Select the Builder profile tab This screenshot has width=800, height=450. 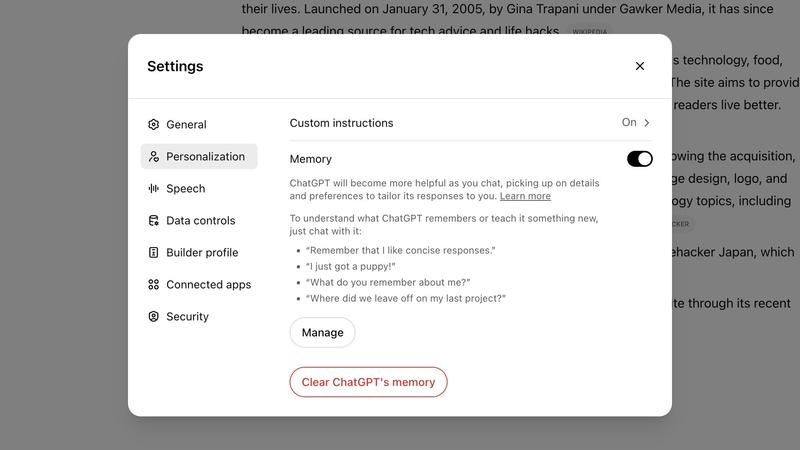tap(202, 253)
